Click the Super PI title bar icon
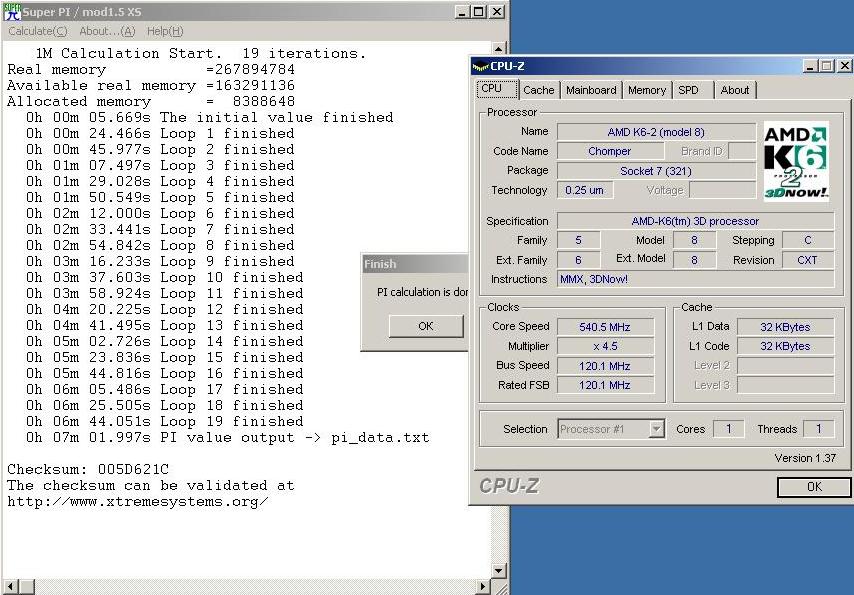 click(x=11, y=11)
